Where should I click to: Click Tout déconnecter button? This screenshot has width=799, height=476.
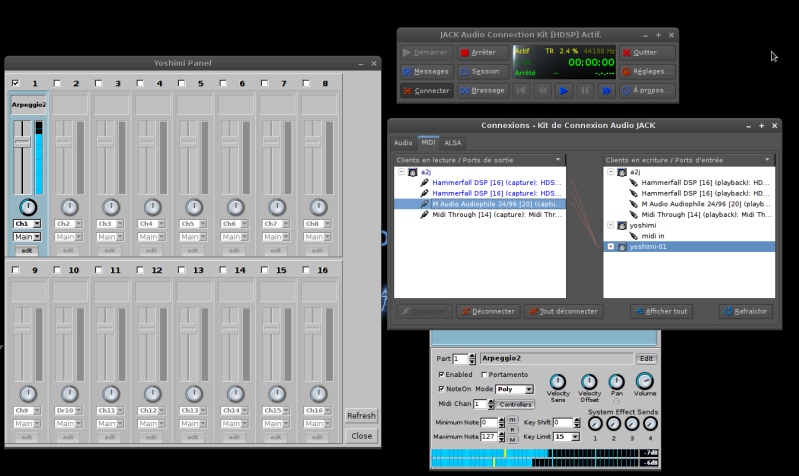563,311
